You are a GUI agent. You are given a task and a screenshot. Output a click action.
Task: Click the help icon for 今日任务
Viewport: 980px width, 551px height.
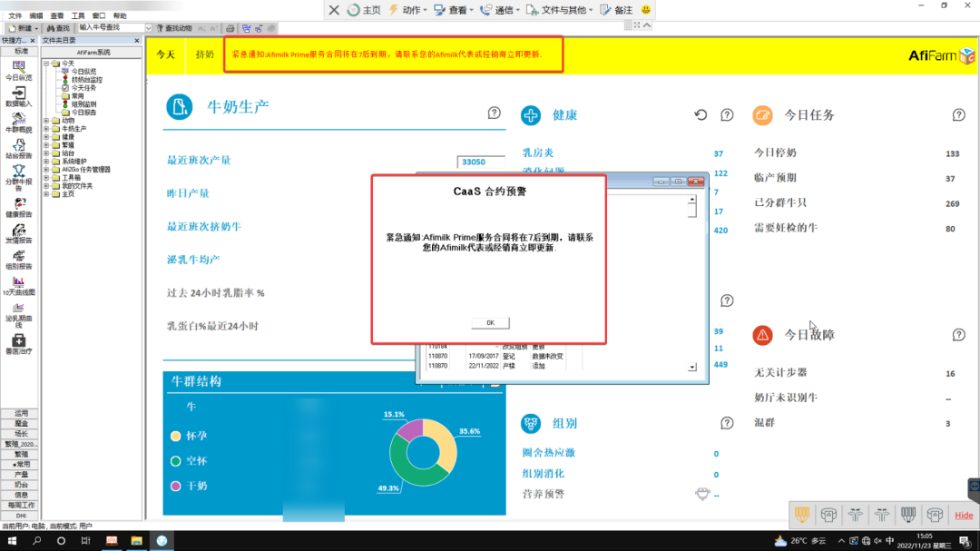point(959,115)
